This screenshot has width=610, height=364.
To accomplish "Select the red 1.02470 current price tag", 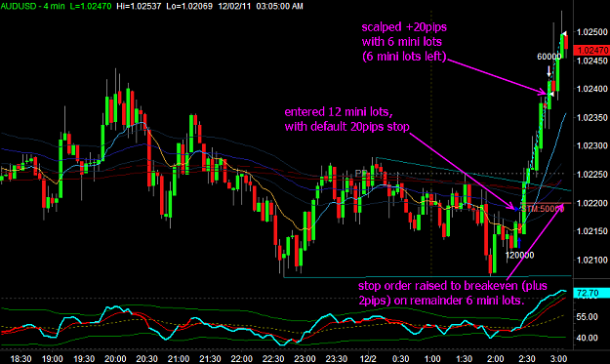I will [592, 50].
